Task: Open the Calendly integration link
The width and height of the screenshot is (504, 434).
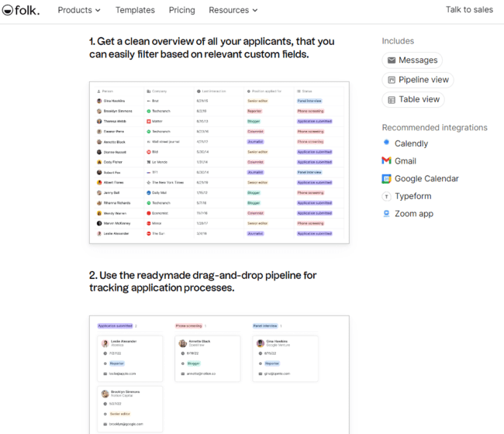Action: pyautogui.click(x=411, y=143)
